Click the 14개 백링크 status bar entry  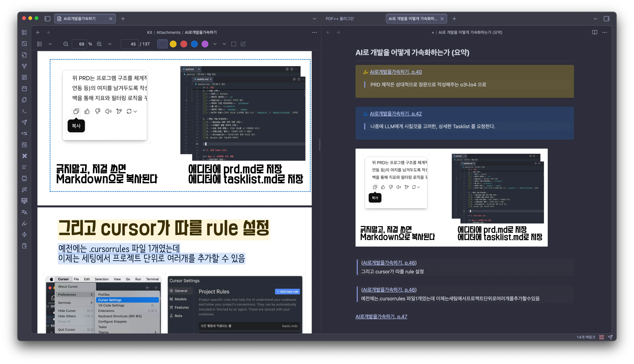pos(586,337)
